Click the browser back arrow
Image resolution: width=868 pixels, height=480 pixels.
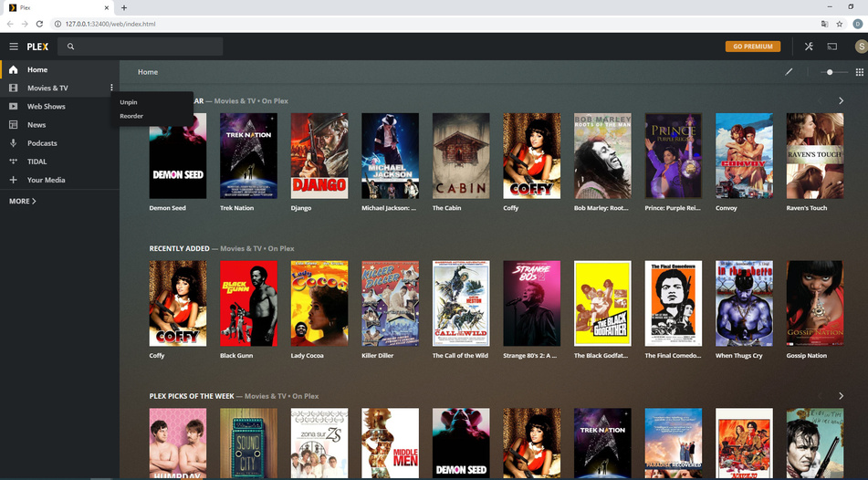click(x=10, y=24)
